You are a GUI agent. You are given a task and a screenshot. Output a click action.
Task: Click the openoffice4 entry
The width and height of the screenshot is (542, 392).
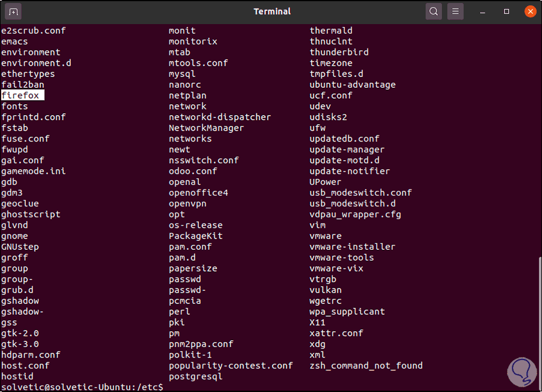tap(198, 193)
